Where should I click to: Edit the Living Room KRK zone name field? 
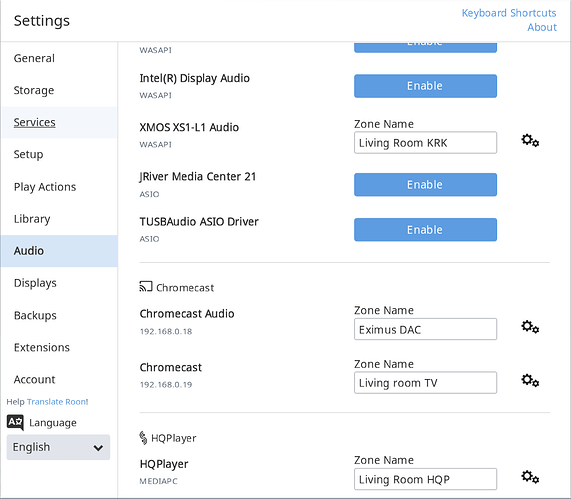click(x=425, y=143)
